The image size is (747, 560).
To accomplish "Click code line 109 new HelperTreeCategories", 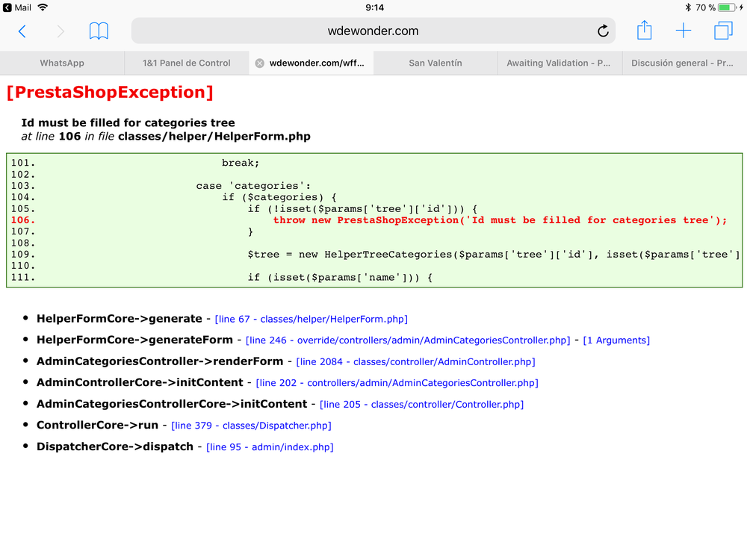I will point(494,255).
